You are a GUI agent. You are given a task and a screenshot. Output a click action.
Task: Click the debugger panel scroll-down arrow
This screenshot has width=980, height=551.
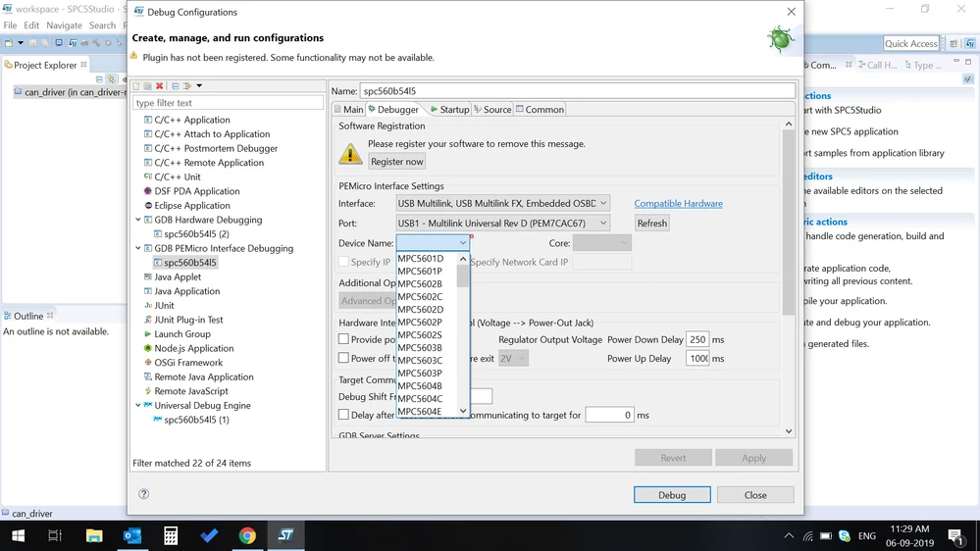tap(789, 431)
